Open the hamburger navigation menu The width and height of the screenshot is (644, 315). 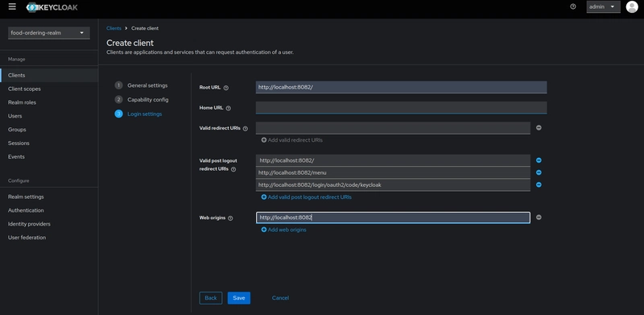[12, 6]
